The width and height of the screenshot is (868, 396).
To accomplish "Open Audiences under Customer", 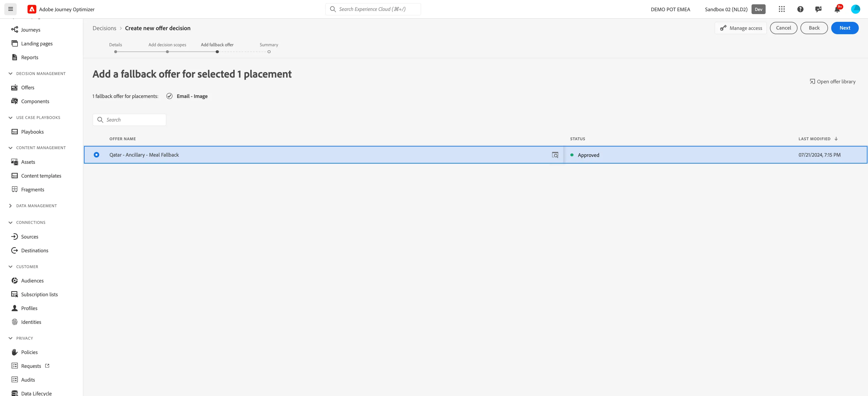I will (32, 280).
